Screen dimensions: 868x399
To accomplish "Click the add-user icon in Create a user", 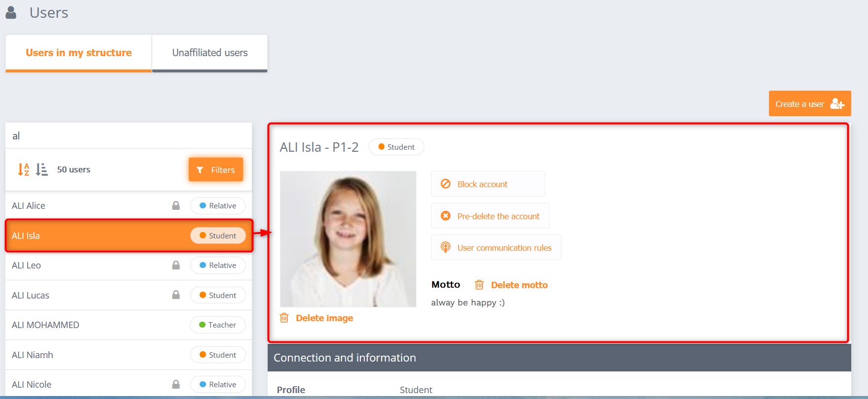I will click(837, 103).
